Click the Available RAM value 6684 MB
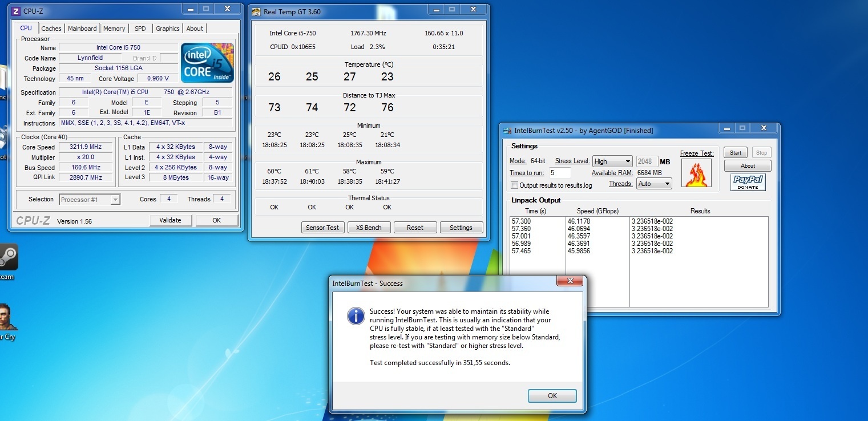Image resolution: width=868 pixels, height=421 pixels. (x=649, y=173)
